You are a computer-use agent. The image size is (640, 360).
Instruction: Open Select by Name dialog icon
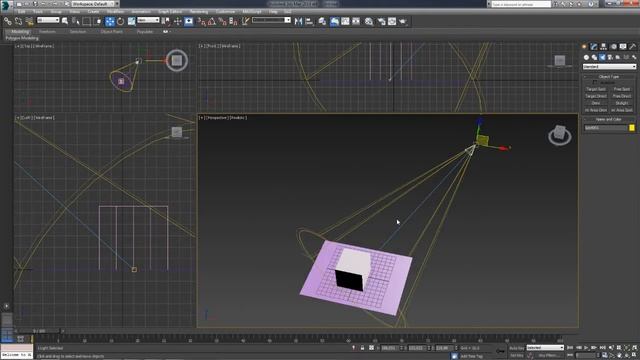tap(76, 21)
